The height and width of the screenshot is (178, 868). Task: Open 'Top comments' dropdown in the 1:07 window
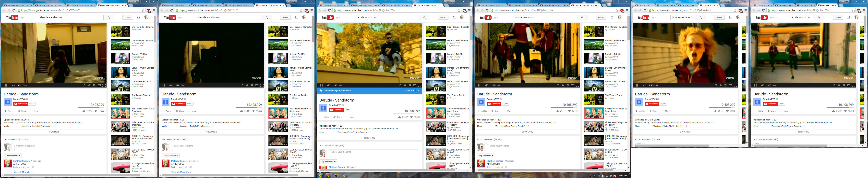(486, 156)
